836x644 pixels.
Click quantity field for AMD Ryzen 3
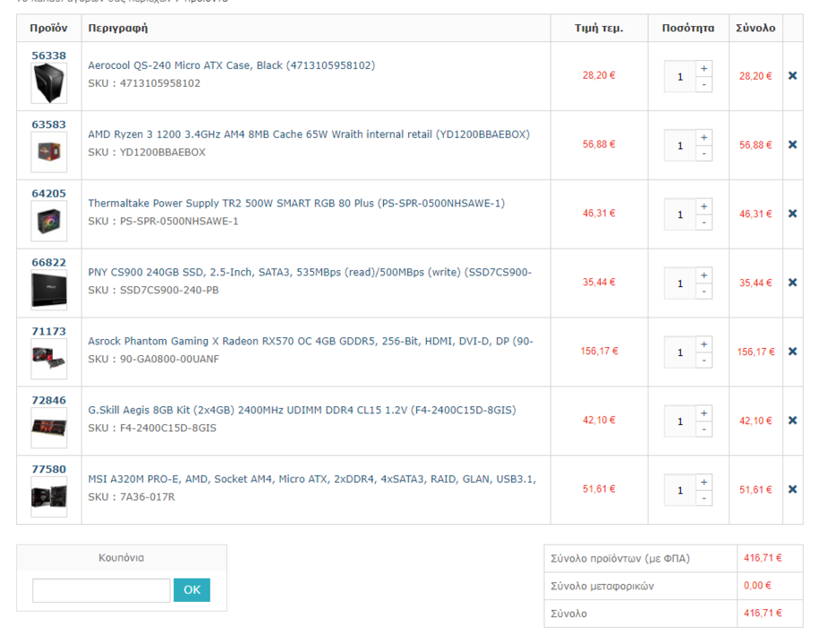[679, 146]
